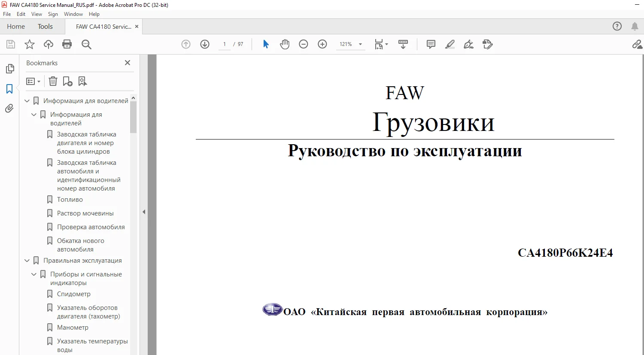Viewport: 644px width, 355px height.
Task: Collapse top-level Информация для водителей bookmark
Action: pos(27,101)
